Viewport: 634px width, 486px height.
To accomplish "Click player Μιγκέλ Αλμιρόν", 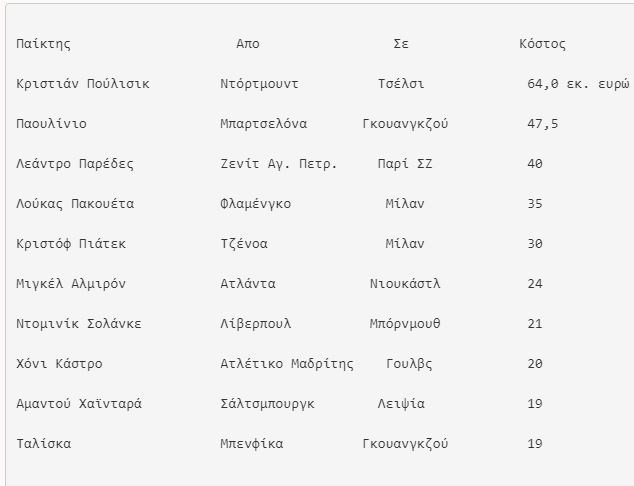I will point(71,284).
